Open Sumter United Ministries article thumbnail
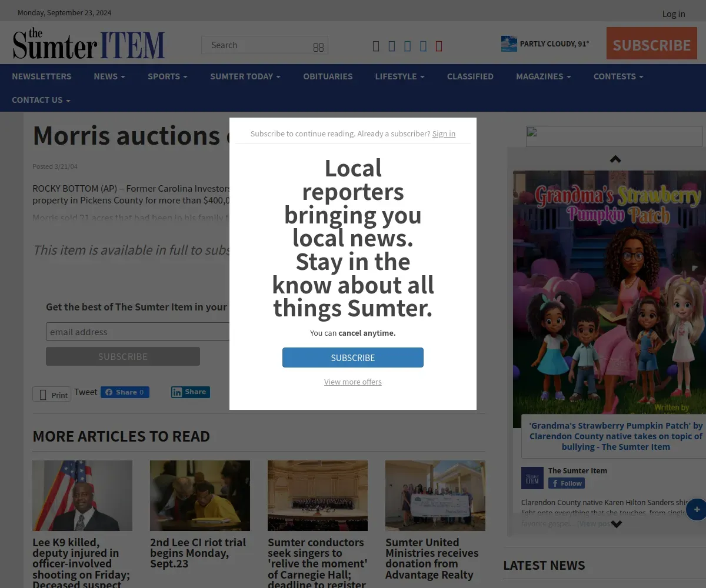This screenshot has height=588, width=706. (435, 496)
